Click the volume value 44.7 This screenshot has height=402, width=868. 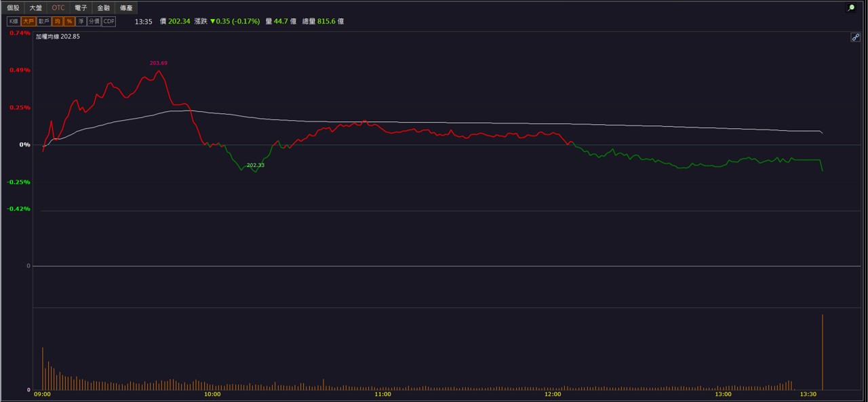281,22
